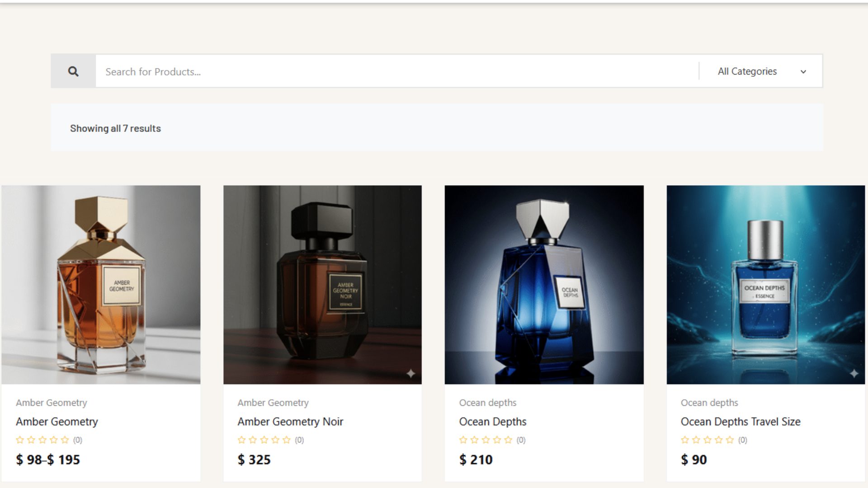This screenshot has width=868, height=488.
Task: Click the magnifier search icon
Action: pos(73,71)
